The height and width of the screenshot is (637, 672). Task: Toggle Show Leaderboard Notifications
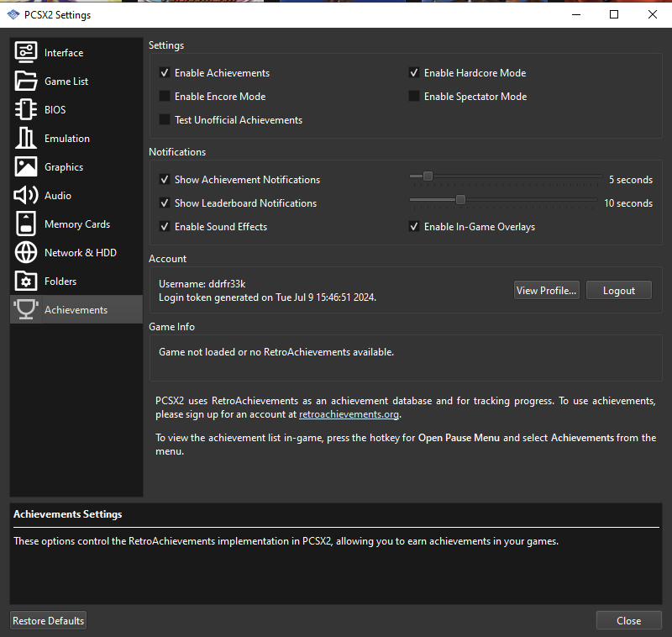tap(165, 203)
